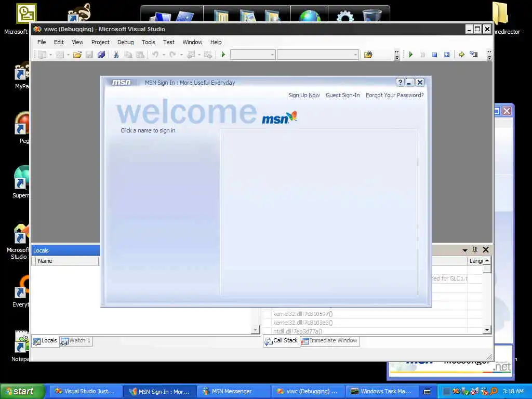Switch to the Immediate Window tab

click(x=330, y=341)
